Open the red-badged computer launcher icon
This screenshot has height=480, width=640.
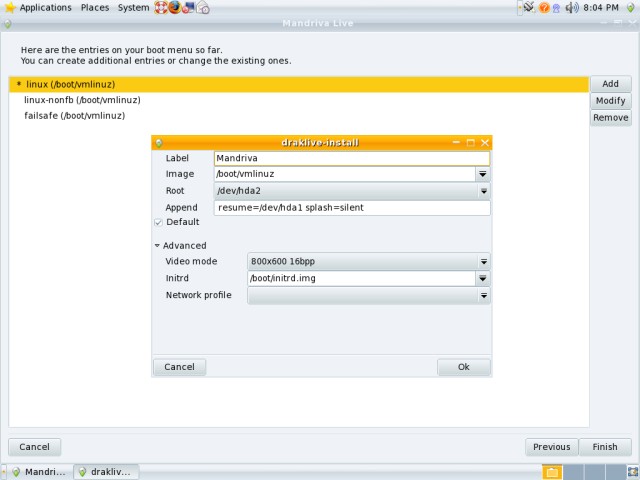click(188, 7)
